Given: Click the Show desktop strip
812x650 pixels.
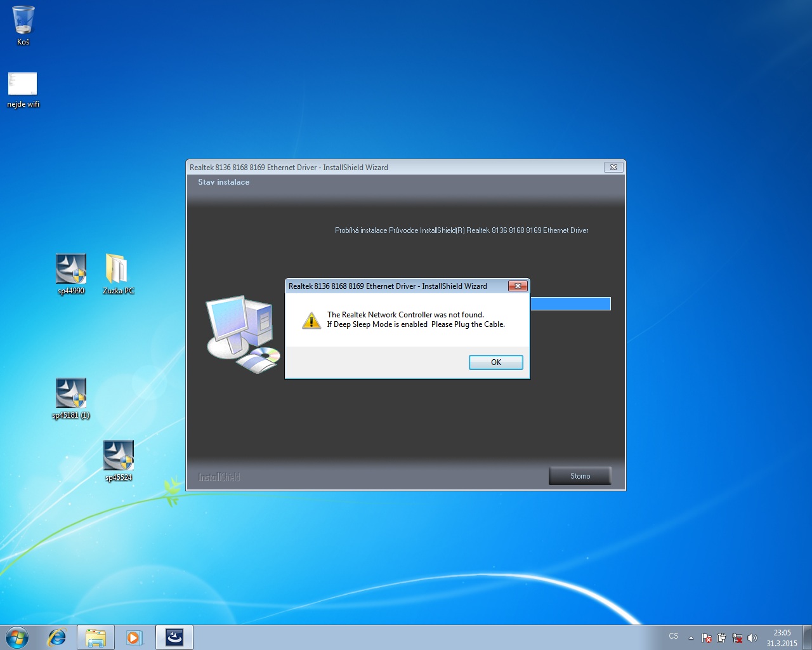Looking at the screenshot, I should (807, 637).
